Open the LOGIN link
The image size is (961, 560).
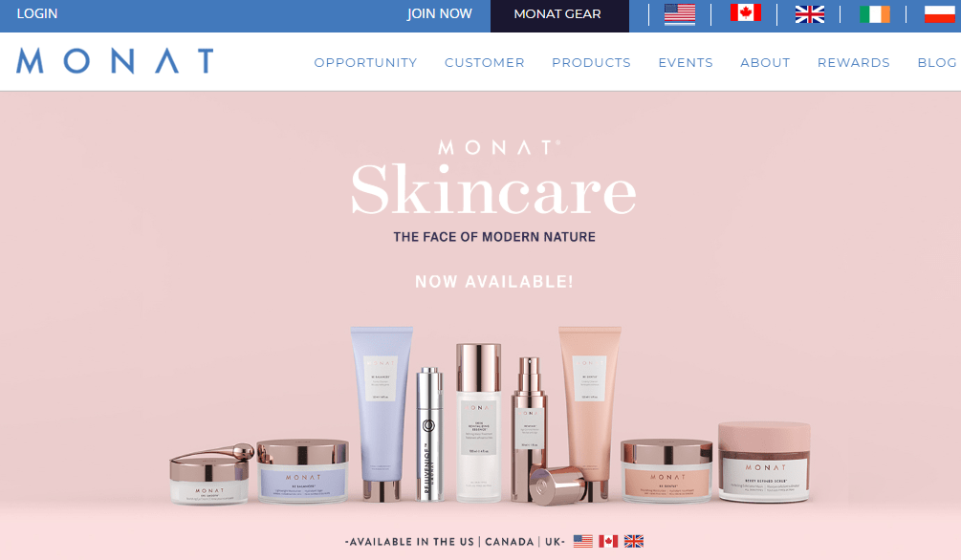(x=36, y=13)
